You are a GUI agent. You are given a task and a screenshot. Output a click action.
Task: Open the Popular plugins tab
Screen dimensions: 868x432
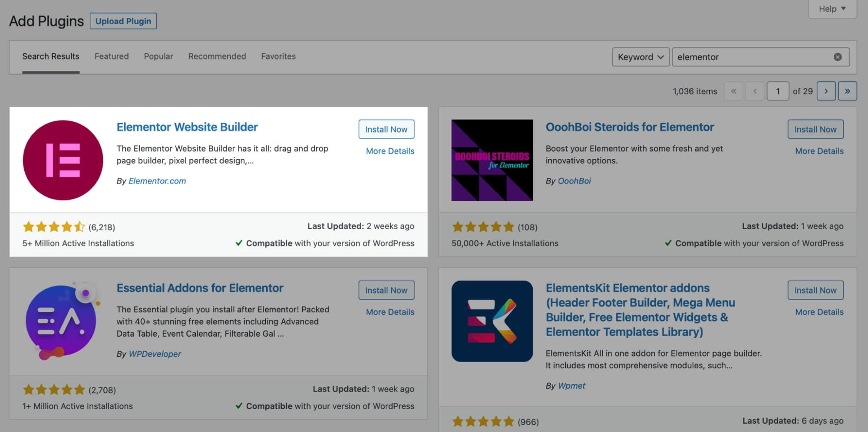point(158,56)
